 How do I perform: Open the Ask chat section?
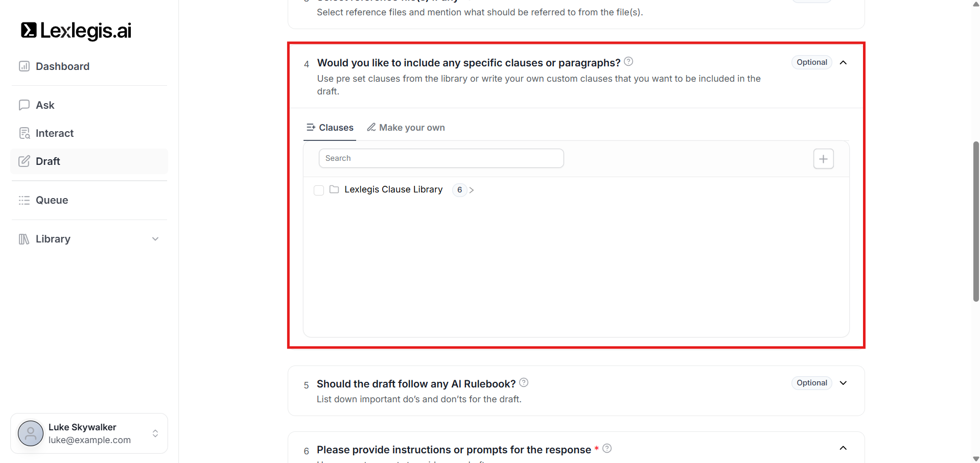[45, 105]
